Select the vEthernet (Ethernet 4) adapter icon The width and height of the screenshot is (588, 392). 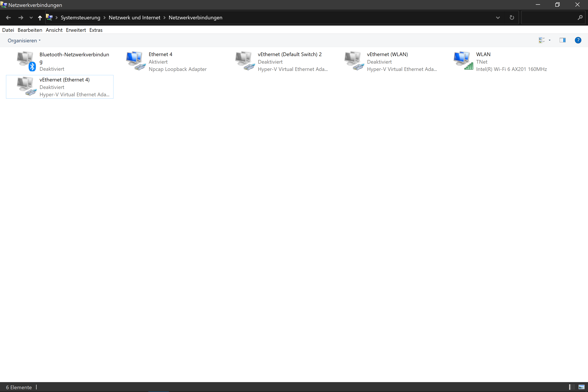tap(26, 86)
